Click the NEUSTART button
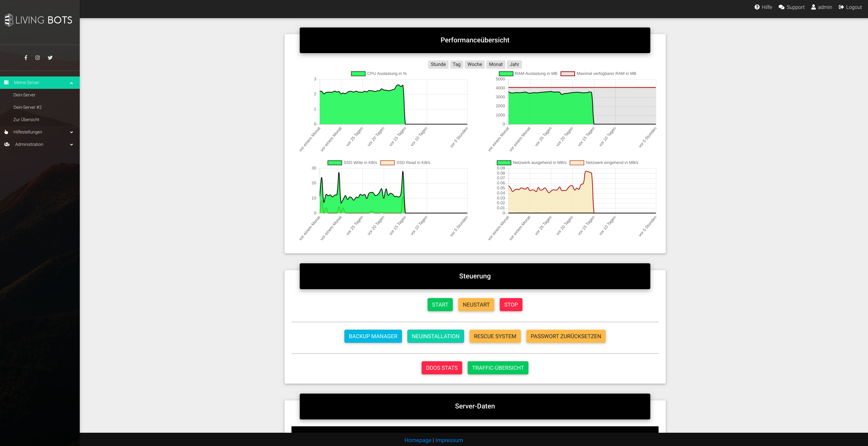This screenshot has height=446, width=868. coord(476,305)
